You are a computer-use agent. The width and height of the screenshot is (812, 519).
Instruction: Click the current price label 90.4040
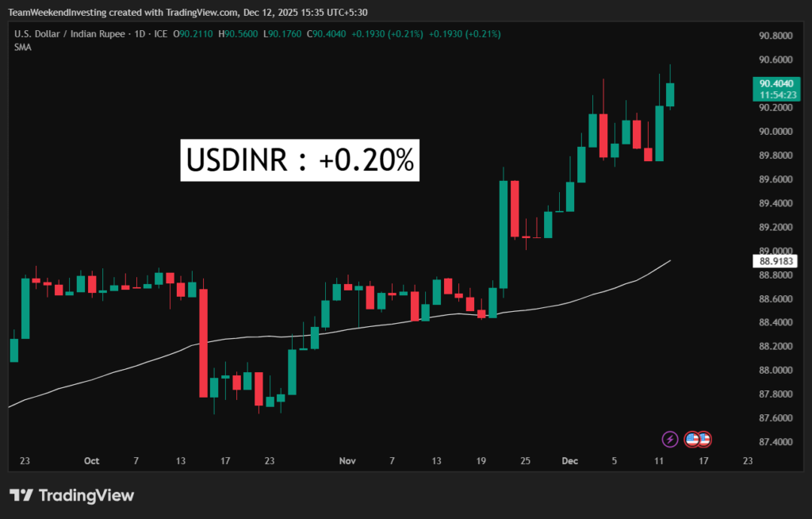[776, 83]
